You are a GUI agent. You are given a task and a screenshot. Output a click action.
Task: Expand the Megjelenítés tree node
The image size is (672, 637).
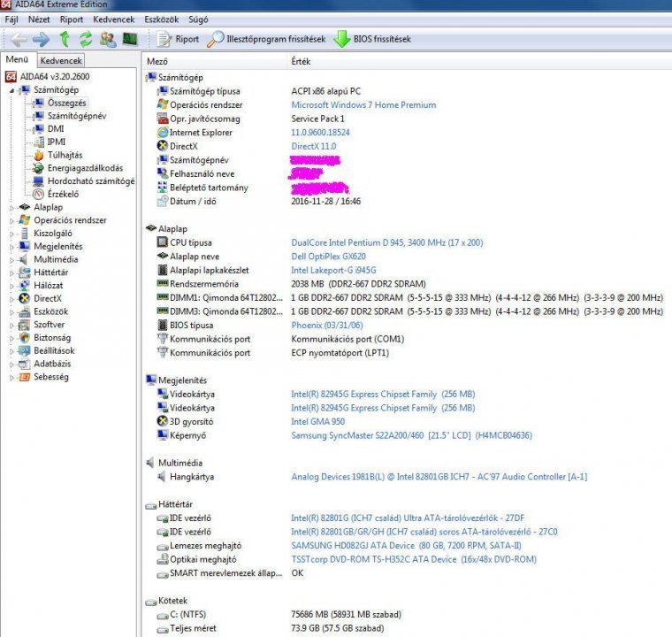point(12,247)
